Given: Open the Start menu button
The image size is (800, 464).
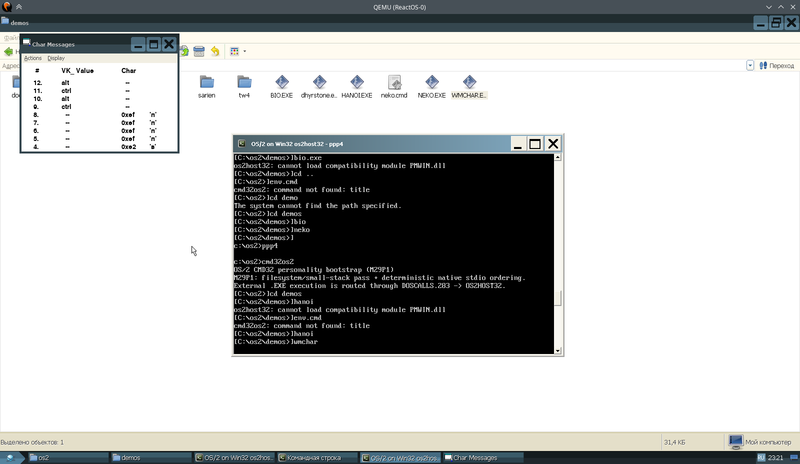Looking at the screenshot, I should (12, 458).
